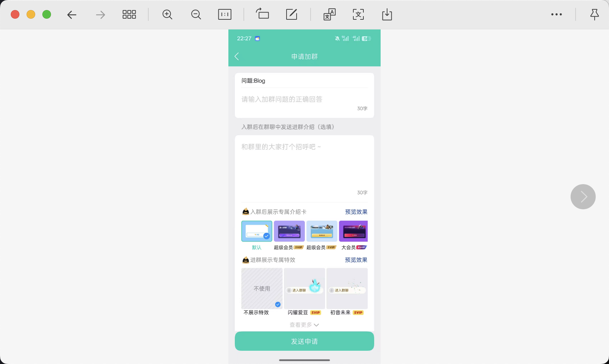The width and height of the screenshot is (609, 364).
Task: Choose the 闪耀爱豆 SVIP entry effect
Action: [x=304, y=288]
